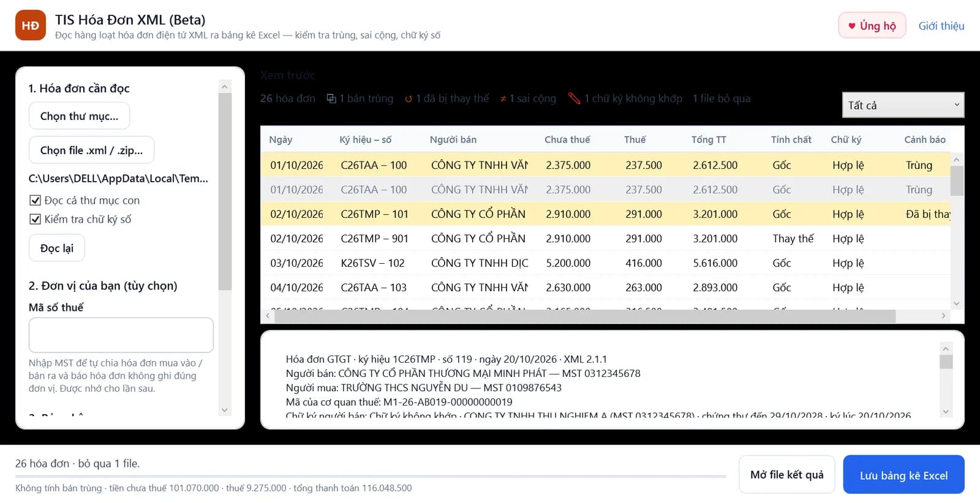
Task: Click the invoice table's scroll-left arrow
Action: tap(268, 316)
